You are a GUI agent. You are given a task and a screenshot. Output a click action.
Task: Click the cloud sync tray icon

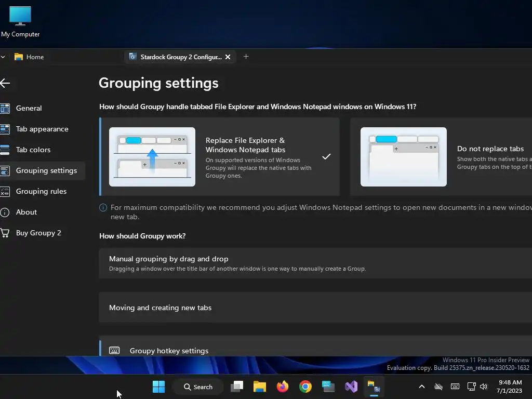pos(438,387)
